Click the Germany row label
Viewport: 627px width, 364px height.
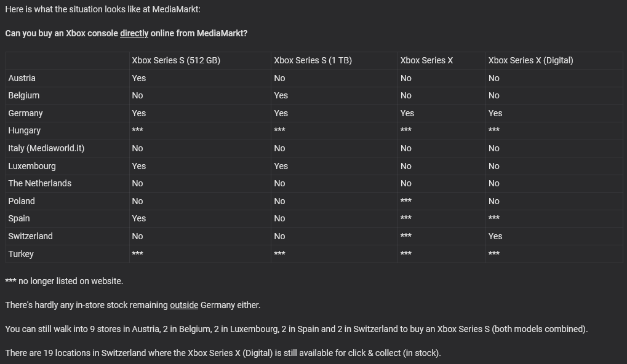pyautogui.click(x=26, y=113)
